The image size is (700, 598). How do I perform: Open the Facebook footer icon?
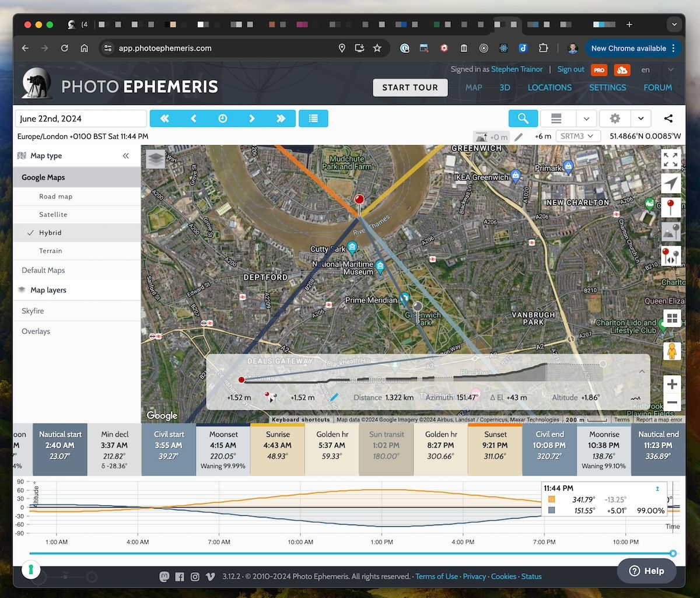pyautogui.click(x=180, y=576)
